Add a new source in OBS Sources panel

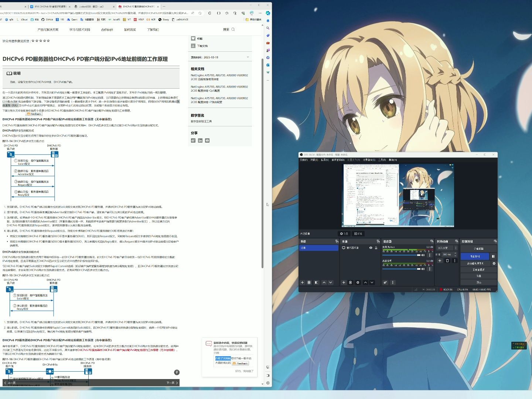click(344, 282)
